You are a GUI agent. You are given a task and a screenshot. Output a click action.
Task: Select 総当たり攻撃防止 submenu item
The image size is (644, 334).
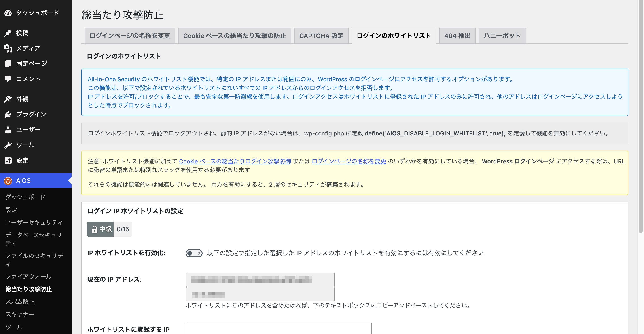point(28,289)
